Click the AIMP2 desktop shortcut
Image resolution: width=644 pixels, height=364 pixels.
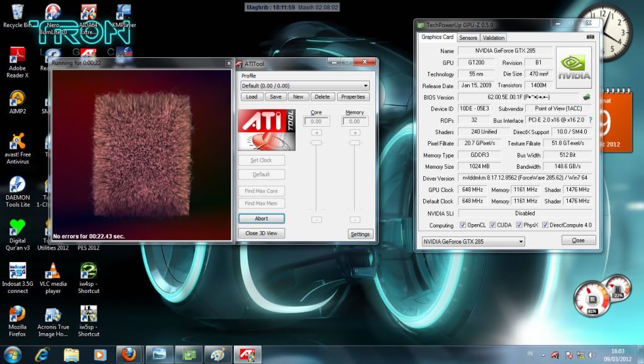pos(17,102)
